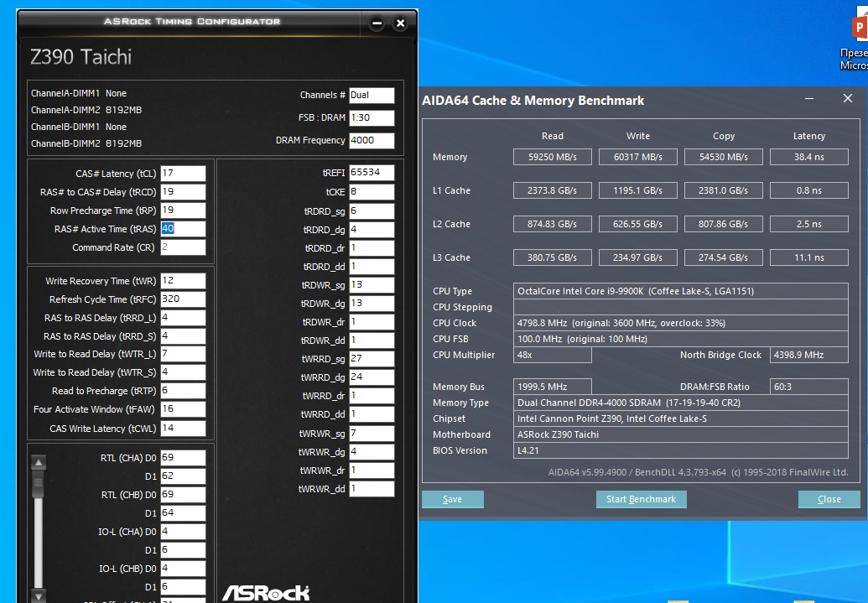Click the DRAM Frequency field
Image resolution: width=868 pixels, height=603 pixels.
pos(372,141)
